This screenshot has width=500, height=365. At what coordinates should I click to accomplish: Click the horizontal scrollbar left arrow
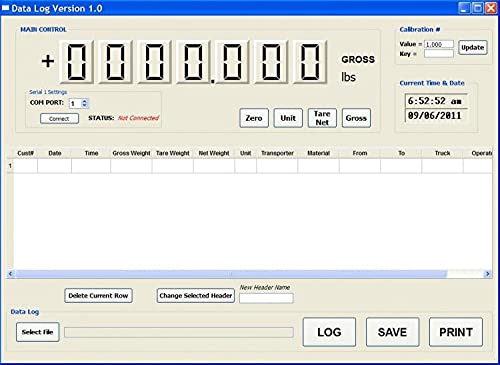[10, 274]
